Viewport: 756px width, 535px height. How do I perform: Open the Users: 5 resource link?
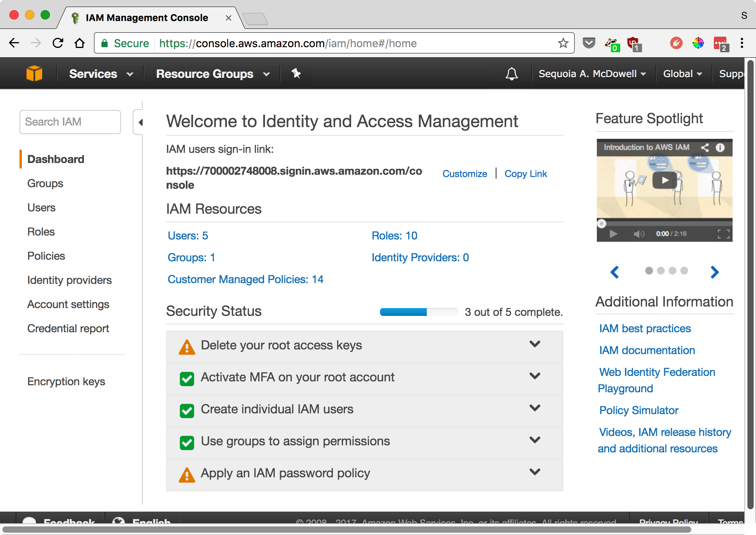coord(188,236)
